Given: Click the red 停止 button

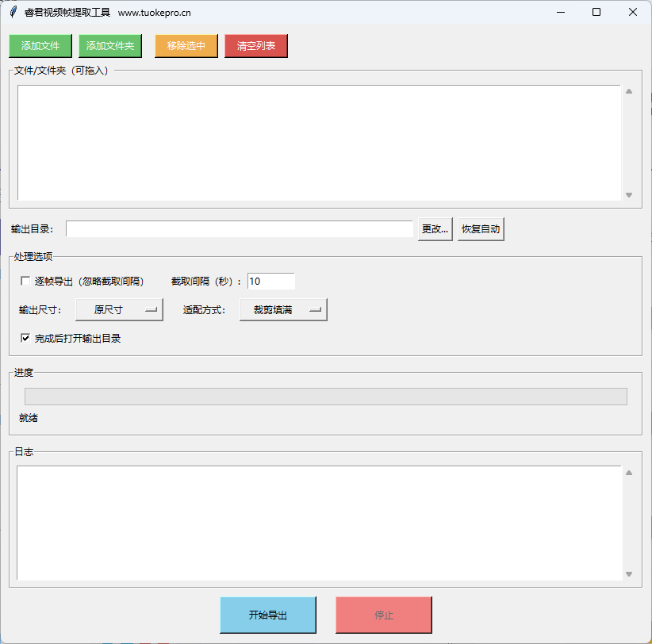Looking at the screenshot, I should coord(384,615).
